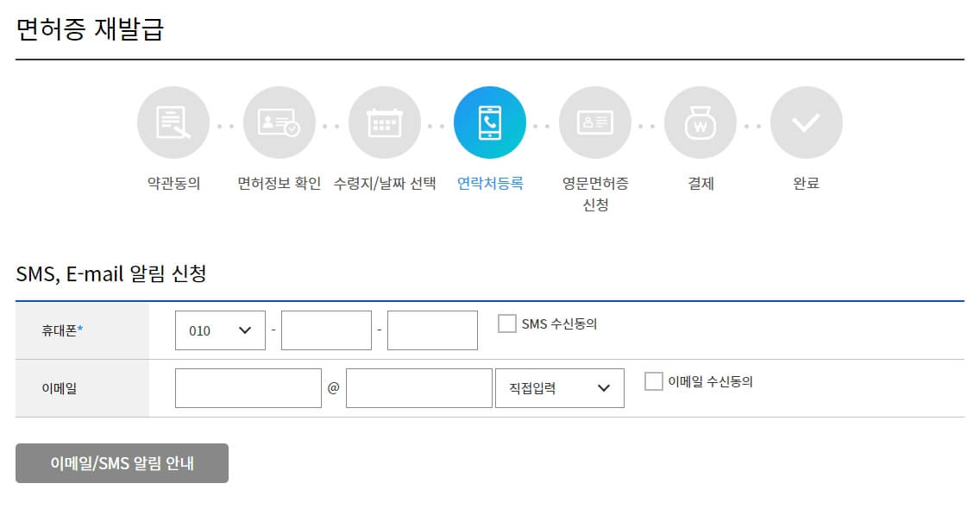Open the 직접입력 email domain dropdown
The height and width of the screenshot is (515, 980).
point(559,387)
